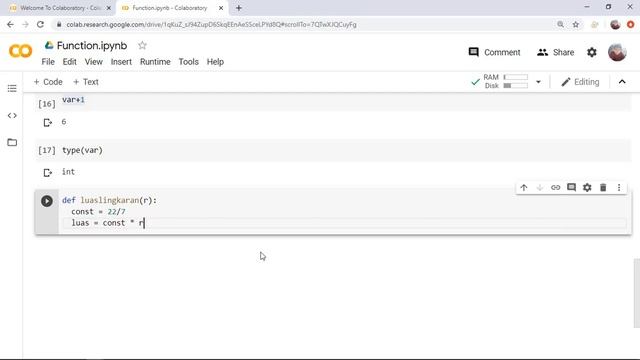Expand the RAM and Disk dropdown arrow
This screenshot has width=640, height=360.
[x=538, y=82]
